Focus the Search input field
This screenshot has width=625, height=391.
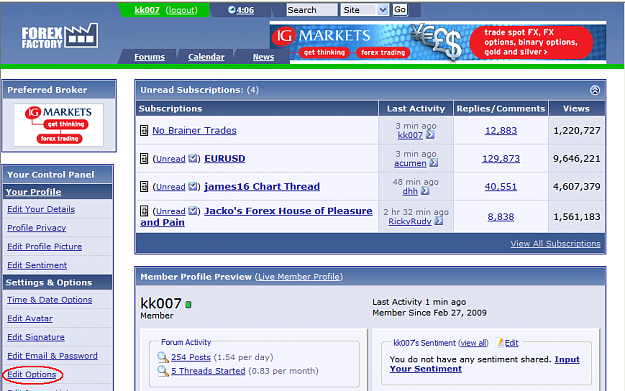pos(312,10)
